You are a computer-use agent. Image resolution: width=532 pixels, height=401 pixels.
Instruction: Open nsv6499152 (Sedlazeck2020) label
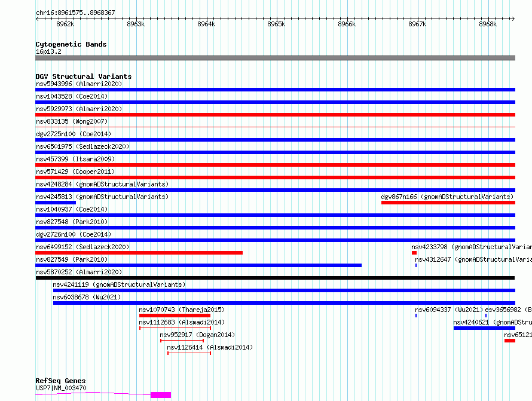pyautogui.click(x=82, y=247)
